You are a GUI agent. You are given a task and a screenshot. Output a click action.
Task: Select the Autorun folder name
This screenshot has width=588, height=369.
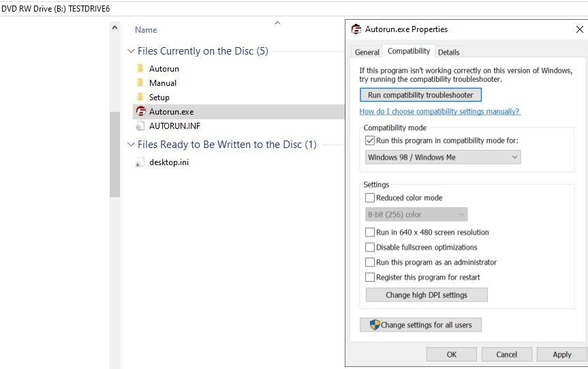click(x=164, y=69)
